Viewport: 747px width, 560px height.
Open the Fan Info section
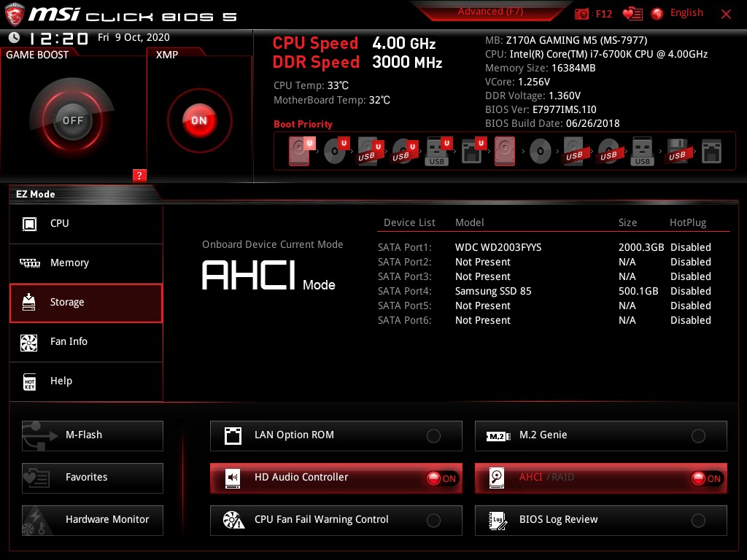pyautogui.click(x=86, y=342)
